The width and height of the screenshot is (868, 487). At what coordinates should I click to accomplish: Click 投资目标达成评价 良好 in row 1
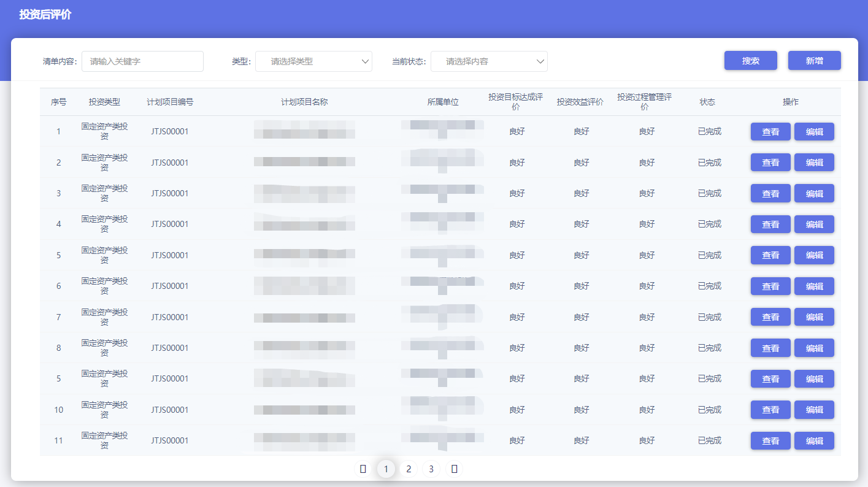pyautogui.click(x=517, y=131)
